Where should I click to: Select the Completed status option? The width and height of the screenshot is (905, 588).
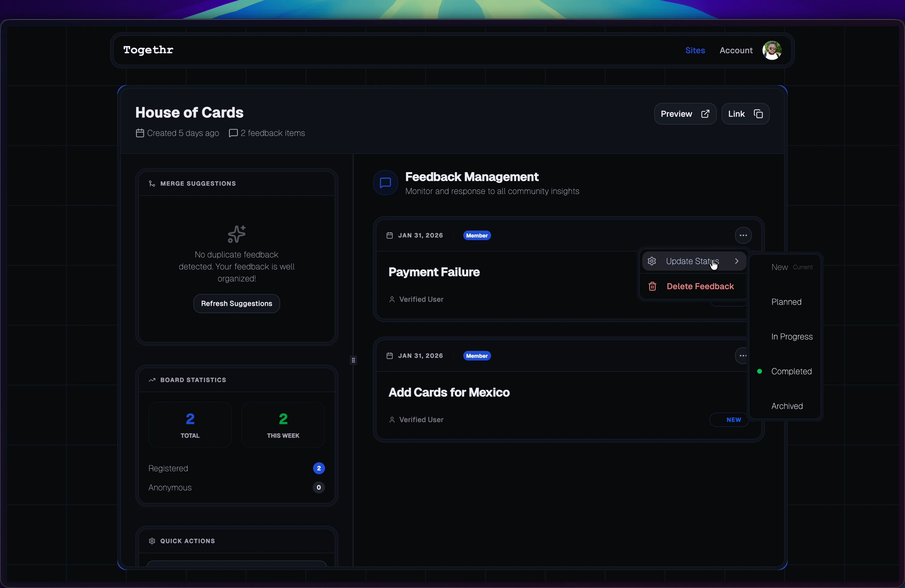click(x=791, y=371)
